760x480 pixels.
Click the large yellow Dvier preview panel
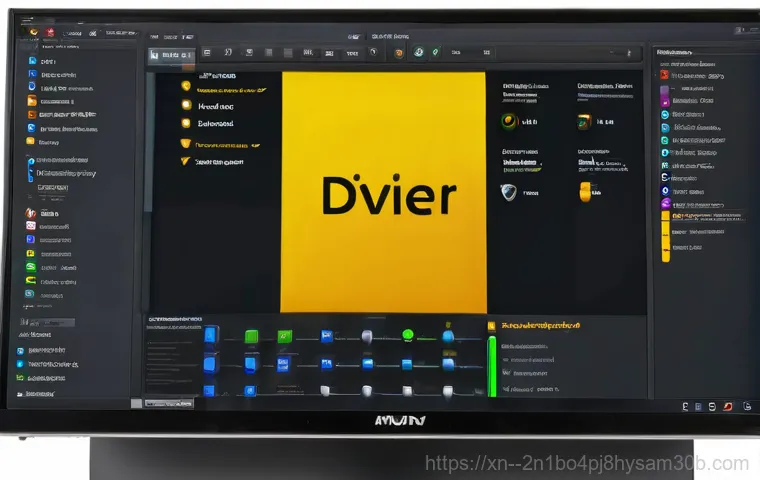pos(383,191)
